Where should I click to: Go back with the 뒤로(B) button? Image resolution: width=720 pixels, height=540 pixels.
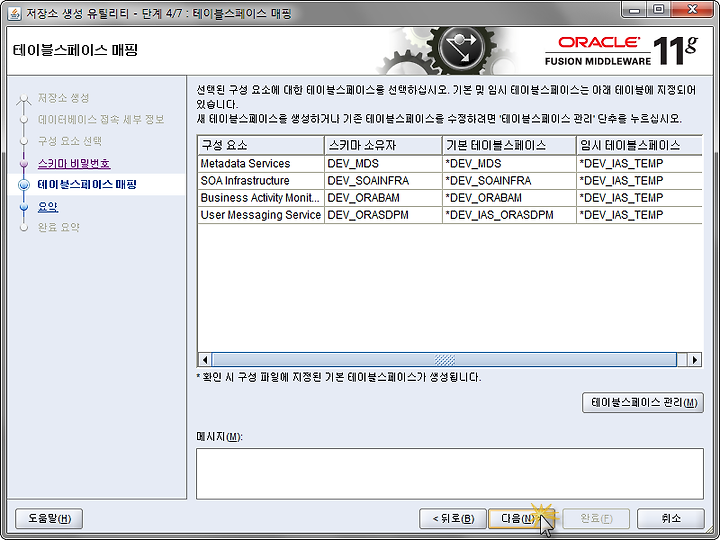tap(453, 518)
